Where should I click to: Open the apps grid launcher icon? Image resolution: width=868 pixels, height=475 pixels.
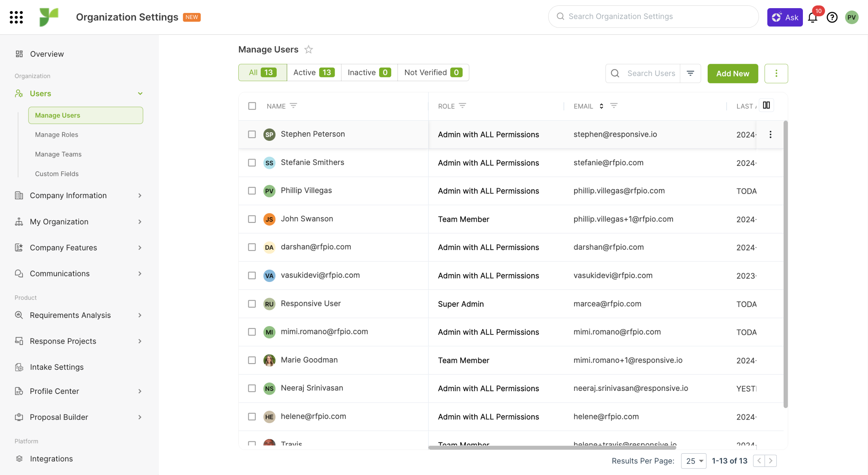[16, 17]
